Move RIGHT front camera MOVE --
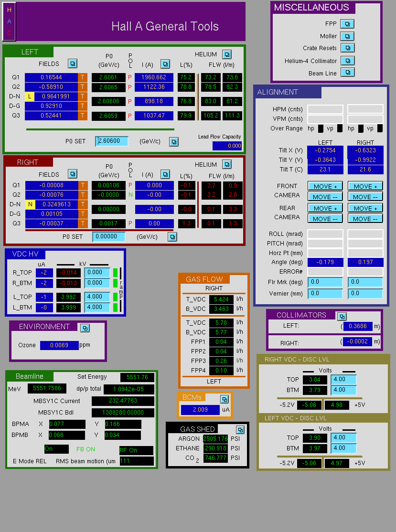396x532 pixels. click(365, 197)
